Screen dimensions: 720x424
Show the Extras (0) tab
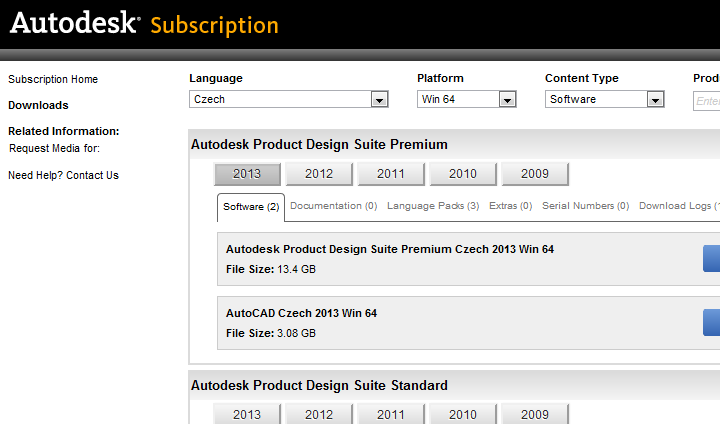pos(510,206)
